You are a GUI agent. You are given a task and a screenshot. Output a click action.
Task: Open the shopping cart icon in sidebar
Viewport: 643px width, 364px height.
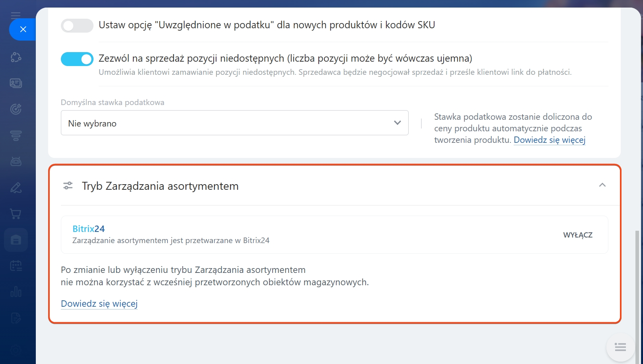(x=16, y=214)
